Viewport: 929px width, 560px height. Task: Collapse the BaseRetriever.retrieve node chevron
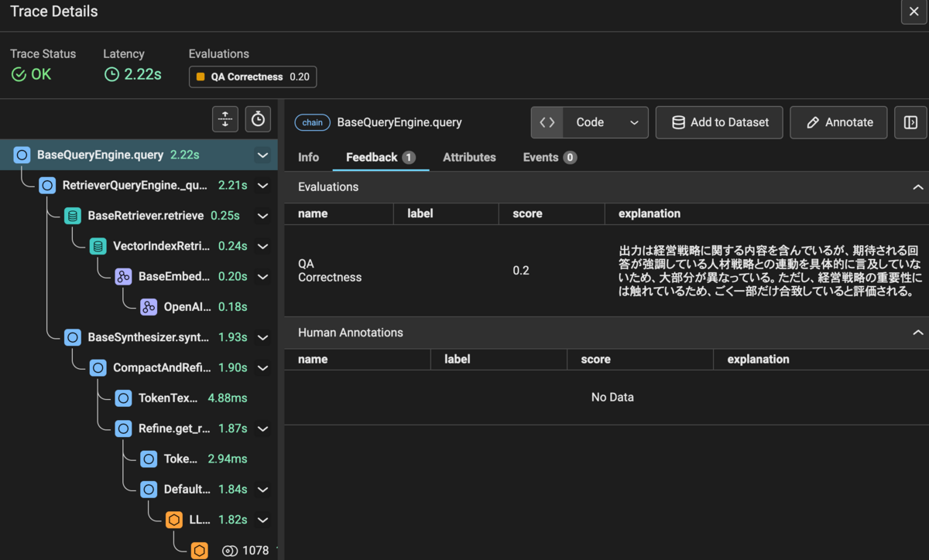(x=262, y=216)
